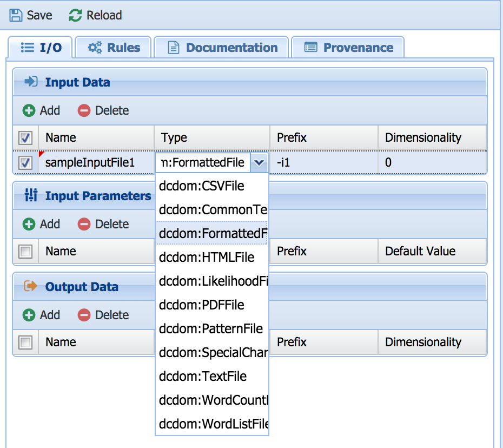This screenshot has width=503, height=448.
Task: Click green Add icon under Input Data
Action: (29, 110)
